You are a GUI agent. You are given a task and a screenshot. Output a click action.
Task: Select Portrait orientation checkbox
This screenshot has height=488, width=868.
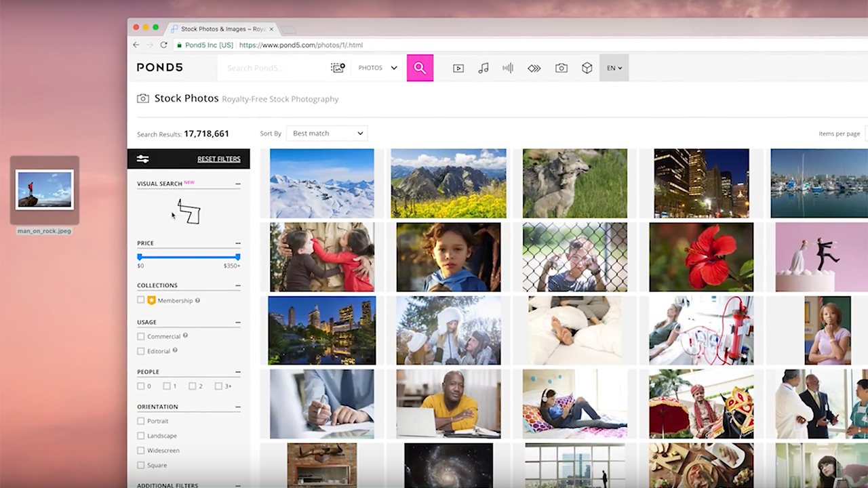click(141, 421)
